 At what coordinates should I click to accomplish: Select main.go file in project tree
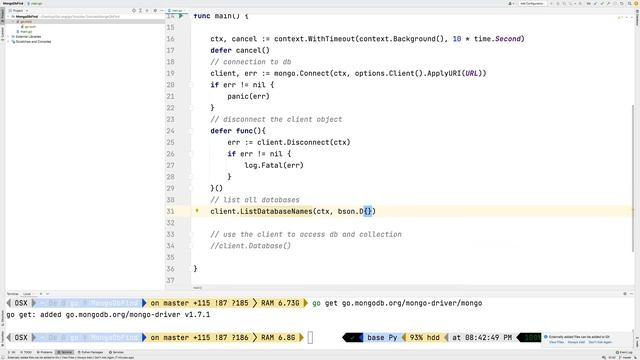coord(24,31)
